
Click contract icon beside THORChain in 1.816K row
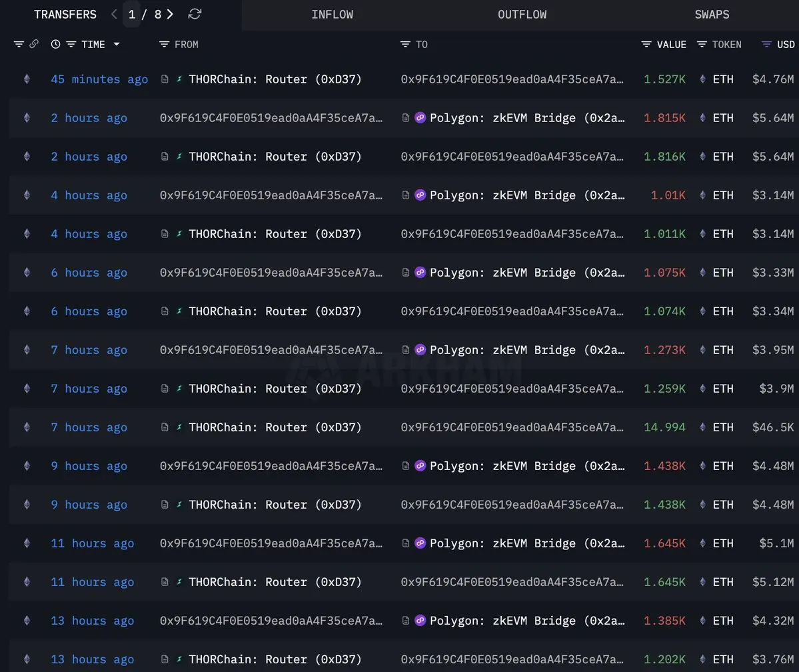coord(165,157)
